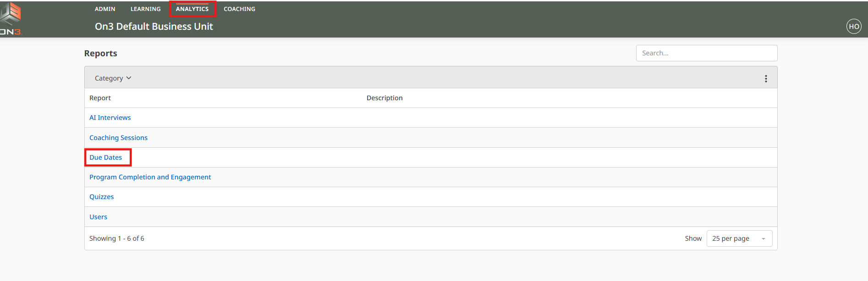Viewport: 868px width, 281px height.
Task: Open the AI Interviews report
Action: 110,118
